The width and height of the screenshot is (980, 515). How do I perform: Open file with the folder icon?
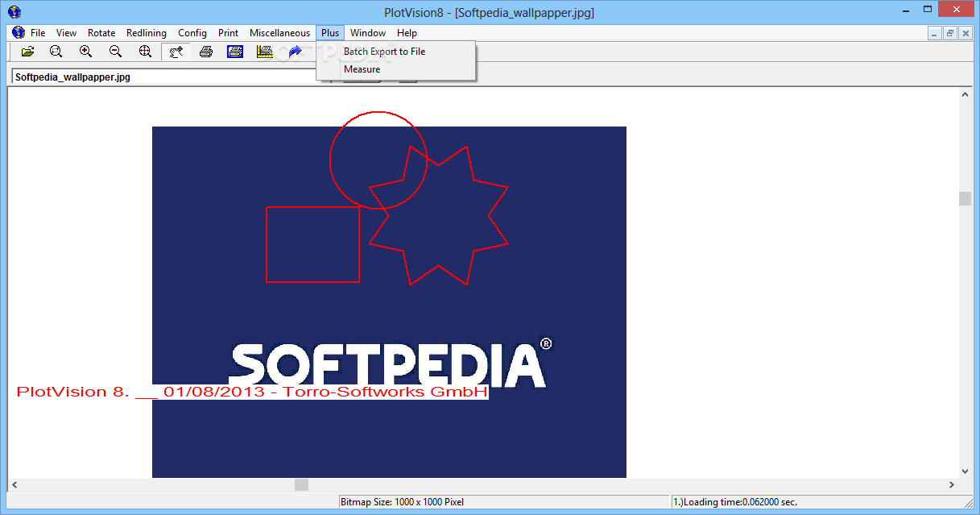(x=28, y=52)
